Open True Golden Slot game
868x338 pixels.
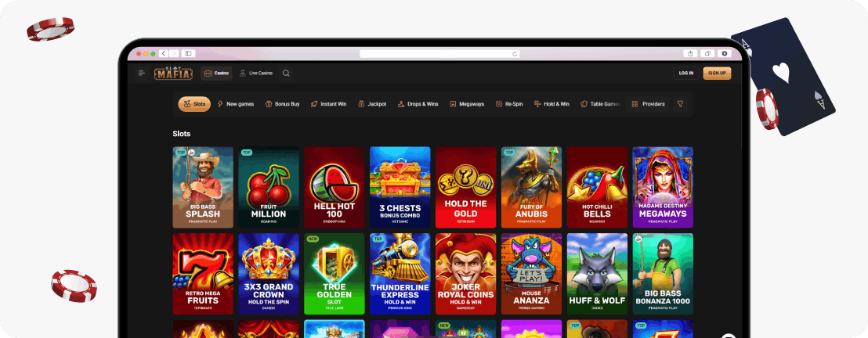pyautogui.click(x=335, y=274)
